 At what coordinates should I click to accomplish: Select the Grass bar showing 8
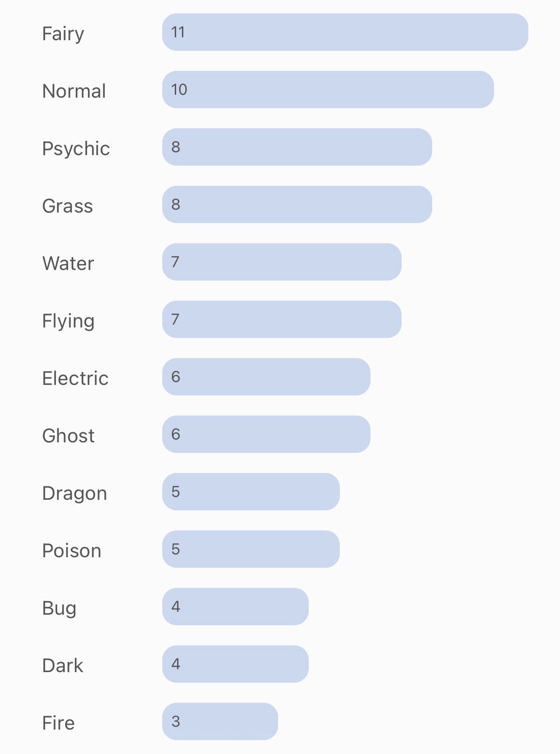pyautogui.click(x=297, y=204)
